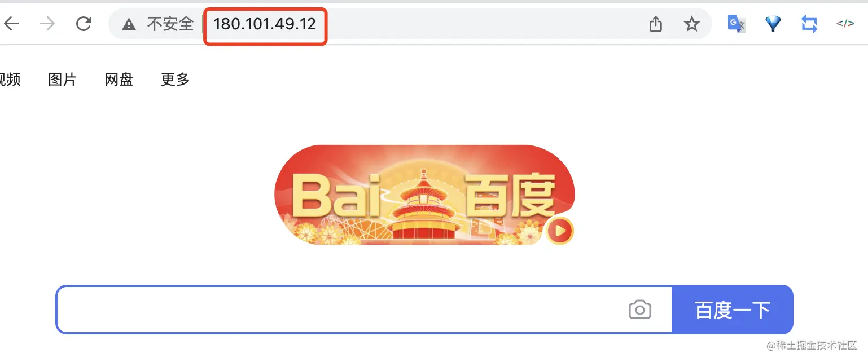Open the not-secure warning triangle icon

129,24
